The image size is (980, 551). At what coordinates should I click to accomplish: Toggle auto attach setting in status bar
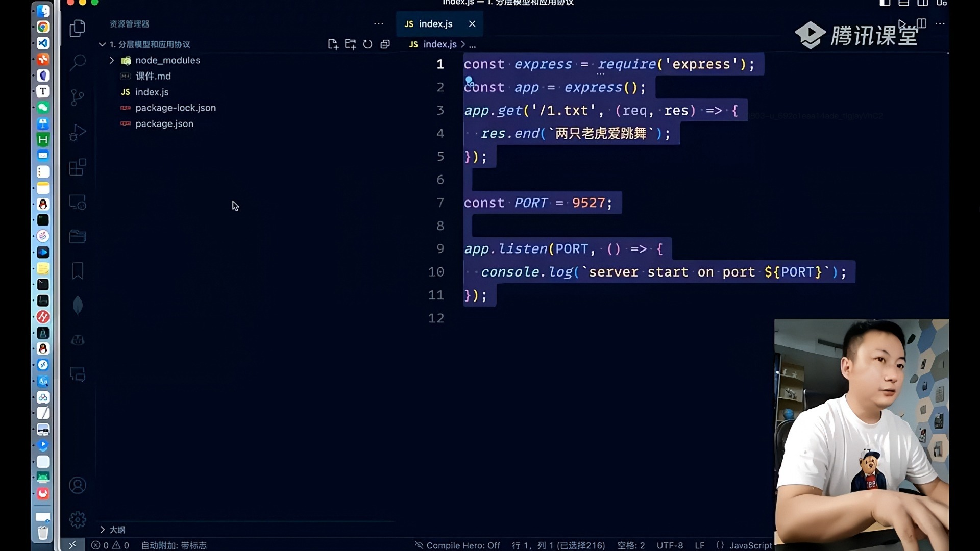174,545
